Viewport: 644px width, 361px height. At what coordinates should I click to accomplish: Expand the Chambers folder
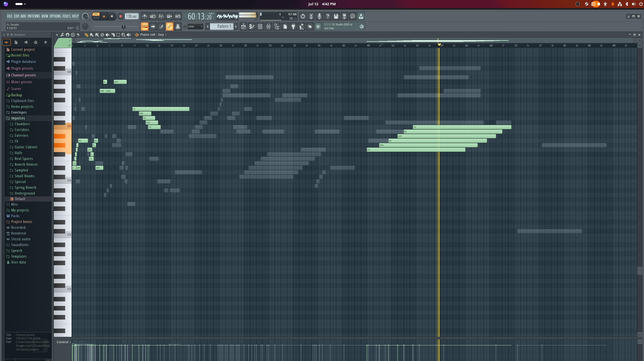coord(22,124)
